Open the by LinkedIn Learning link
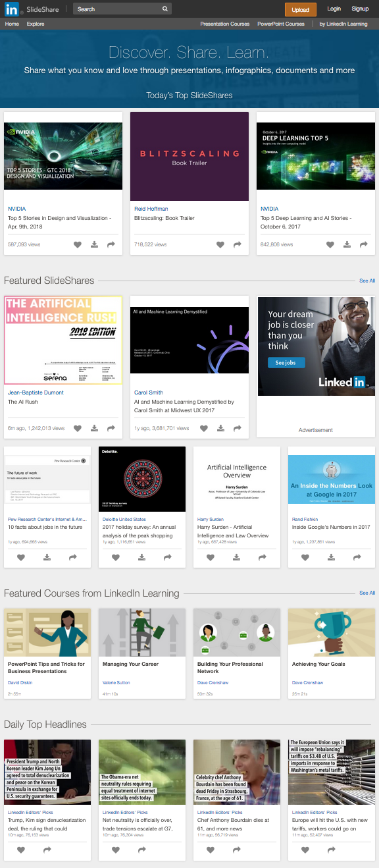 tap(343, 24)
